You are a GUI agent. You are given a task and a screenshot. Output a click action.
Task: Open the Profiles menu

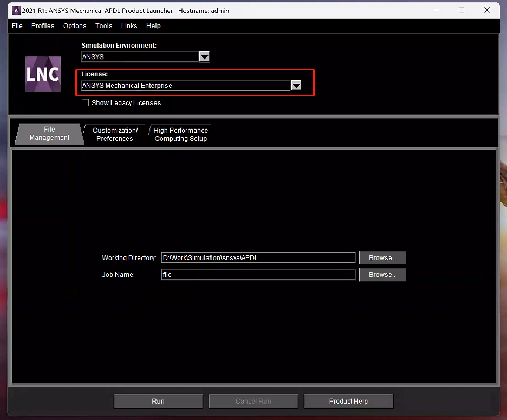tap(43, 26)
